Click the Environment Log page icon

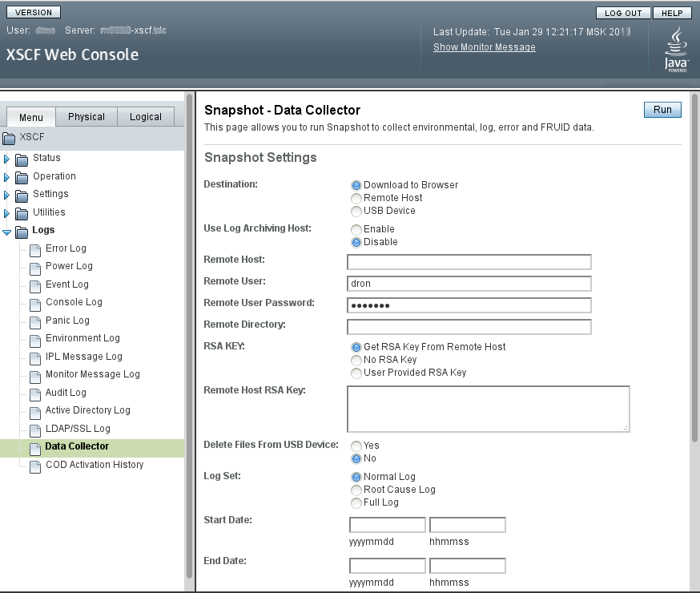click(x=35, y=341)
